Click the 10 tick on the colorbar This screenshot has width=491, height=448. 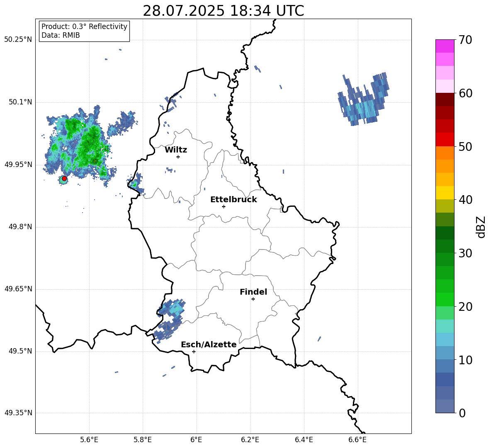tap(465, 360)
